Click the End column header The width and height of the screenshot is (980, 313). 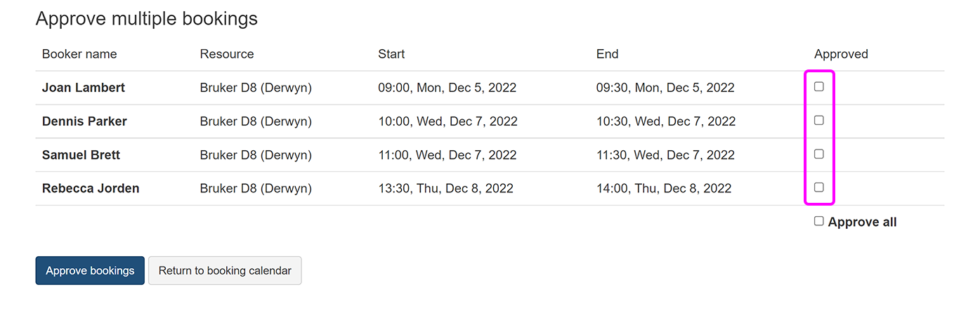click(x=607, y=54)
